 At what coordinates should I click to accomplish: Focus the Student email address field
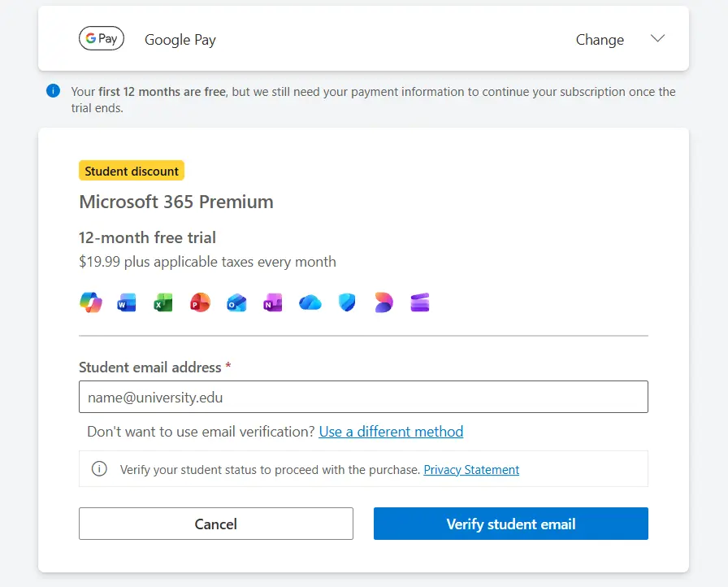363,397
